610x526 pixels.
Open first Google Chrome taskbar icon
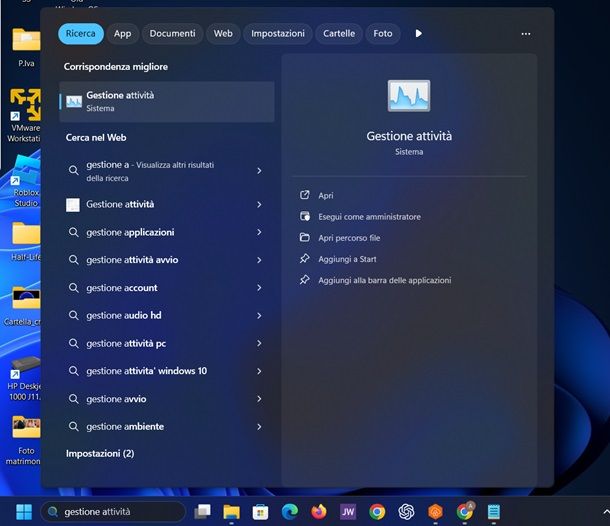(x=377, y=512)
